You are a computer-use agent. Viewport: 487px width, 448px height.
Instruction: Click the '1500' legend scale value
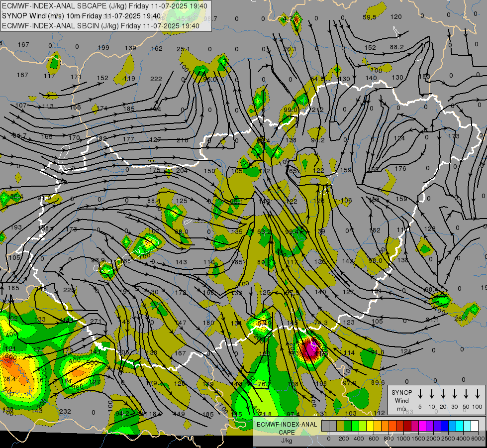pos(418,439)
